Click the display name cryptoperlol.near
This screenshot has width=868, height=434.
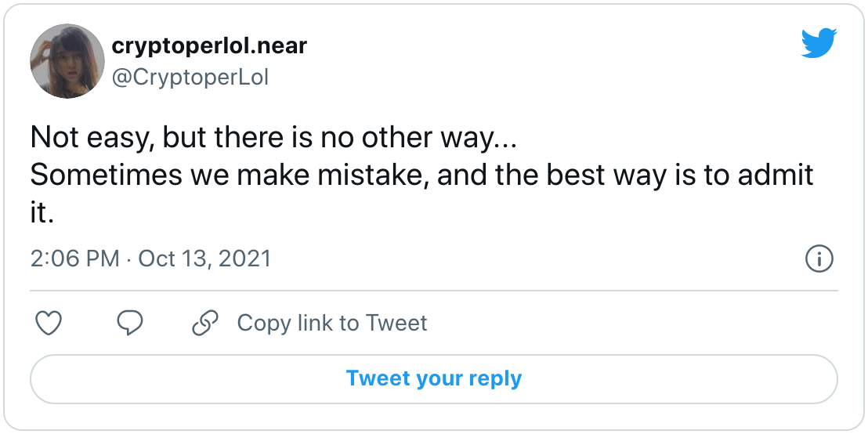(x=209, y=46)
